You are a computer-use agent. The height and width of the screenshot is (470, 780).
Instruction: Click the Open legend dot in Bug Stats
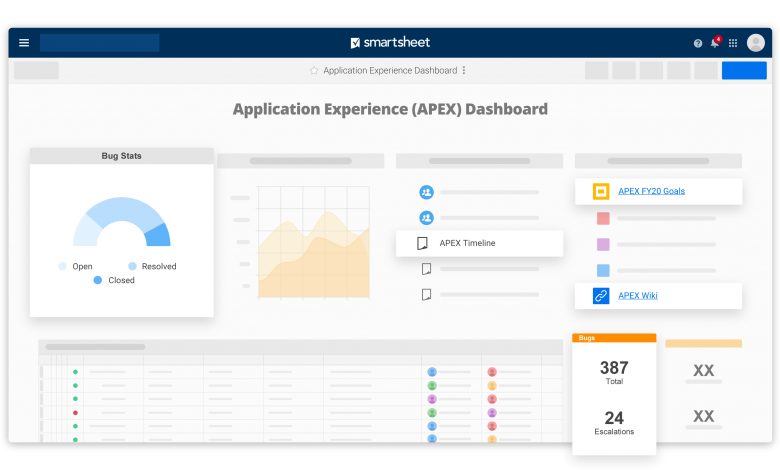pyautogui.click(x=63, y=266)
